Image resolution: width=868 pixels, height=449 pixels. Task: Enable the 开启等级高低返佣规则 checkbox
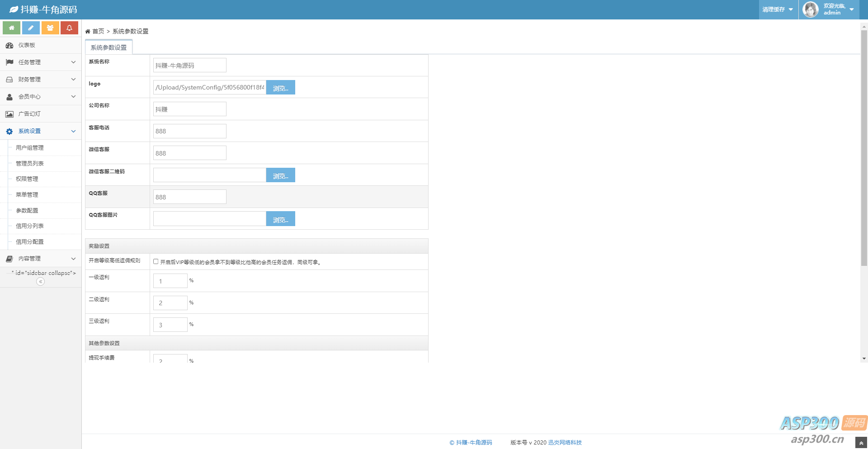(x=156, y=262)
